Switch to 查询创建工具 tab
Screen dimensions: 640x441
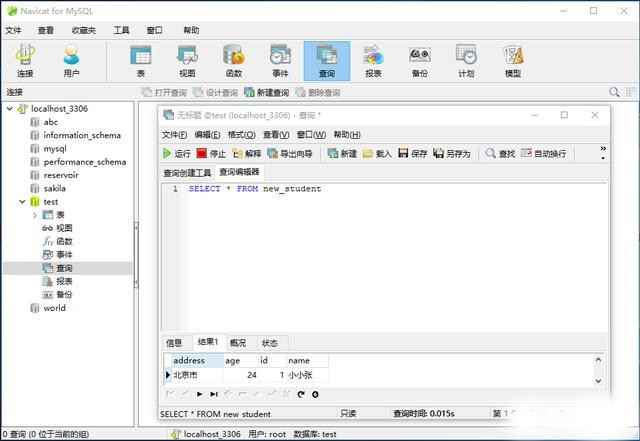click(187, 173)
